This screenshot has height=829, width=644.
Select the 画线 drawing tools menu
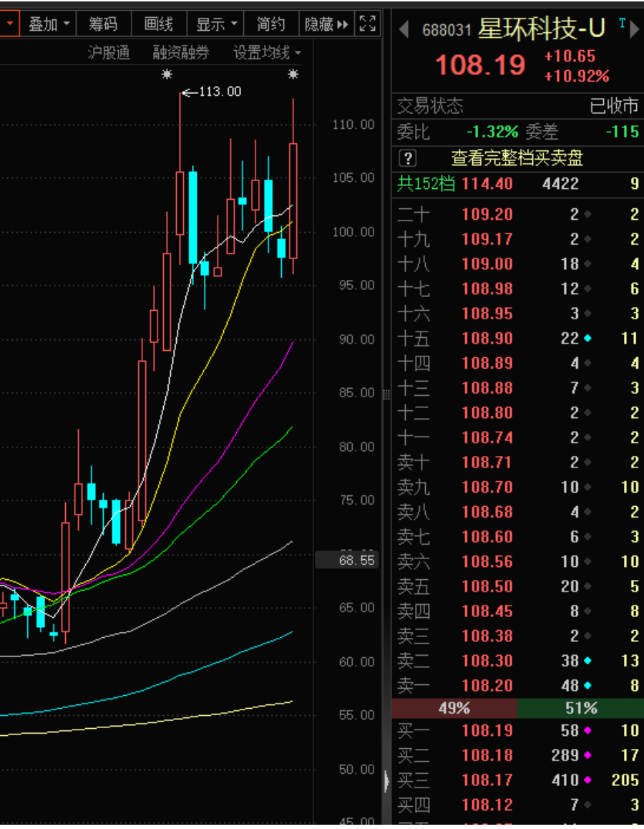158,24
